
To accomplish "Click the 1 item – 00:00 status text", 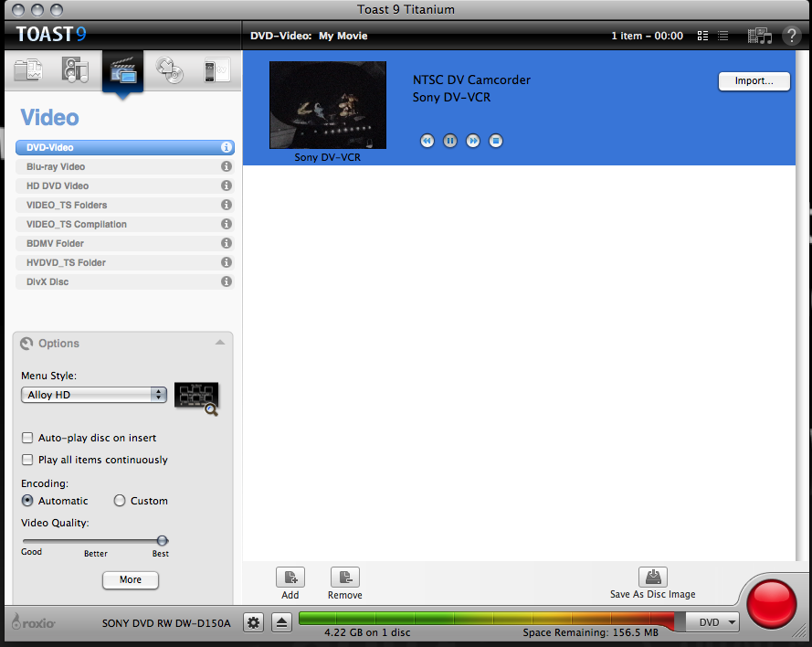I will point(647,36).
